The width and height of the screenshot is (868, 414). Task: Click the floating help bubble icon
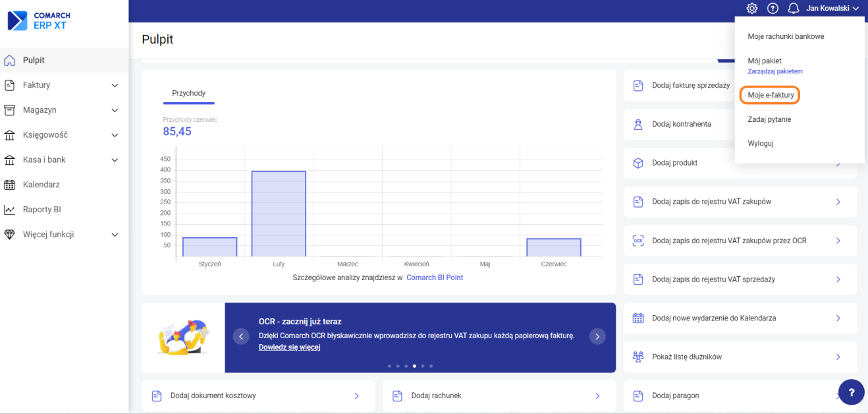click(851, 392)
